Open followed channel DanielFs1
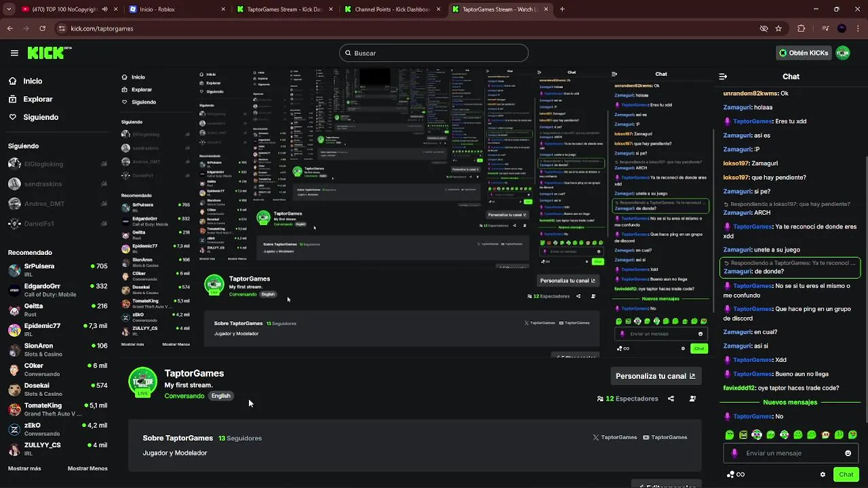The image size is (868, 488). pos(58,224)
